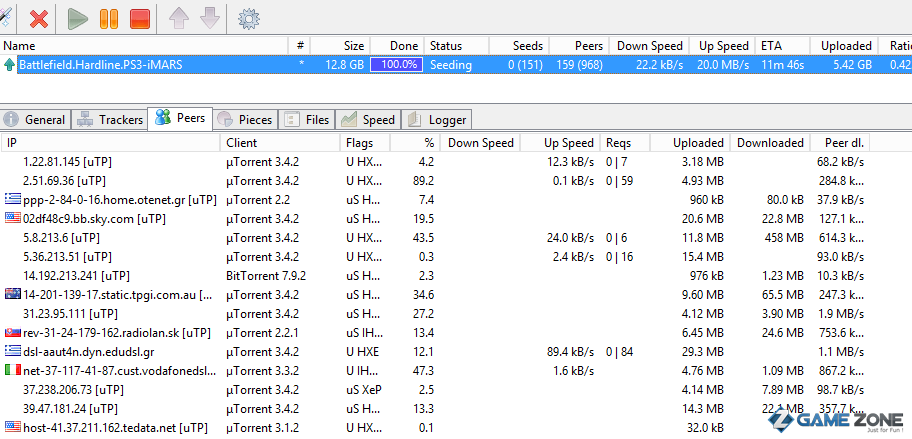The image size is (912, 439).
Task: Select peer 02df48c9.bb.sky.com
Action: 94,219
